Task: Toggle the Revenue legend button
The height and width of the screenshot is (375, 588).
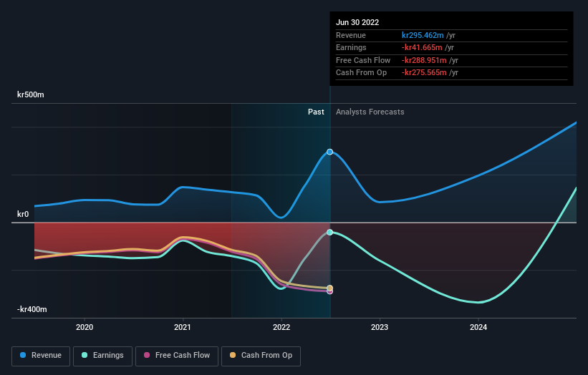Action: click(x=41, y=356)
